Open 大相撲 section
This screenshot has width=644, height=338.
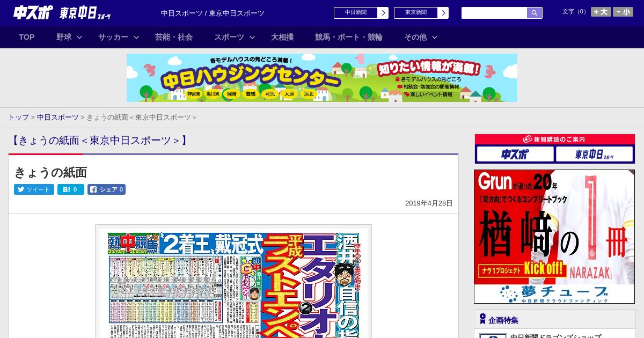pyautogui.click(x=282, y=37)
